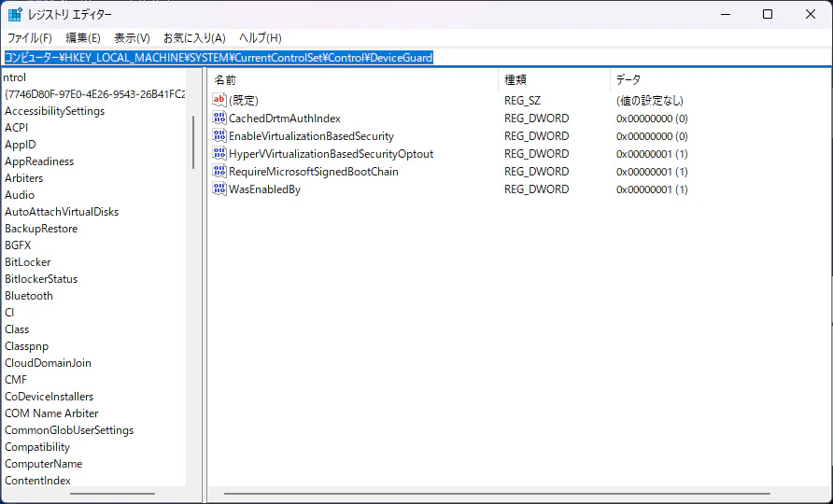Click (値の設定なし) data cell
The width and height of the screenshot is (833, 504).
tap(650, 101)
